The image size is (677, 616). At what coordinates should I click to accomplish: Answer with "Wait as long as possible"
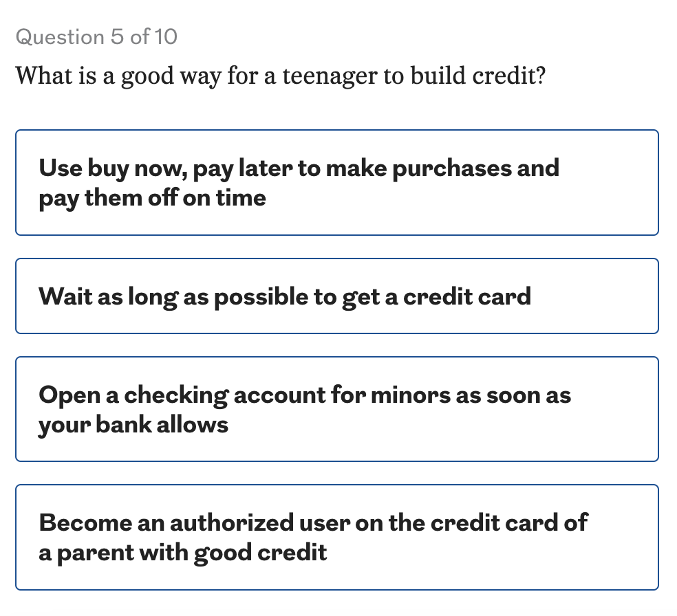(x=336, y=296)
